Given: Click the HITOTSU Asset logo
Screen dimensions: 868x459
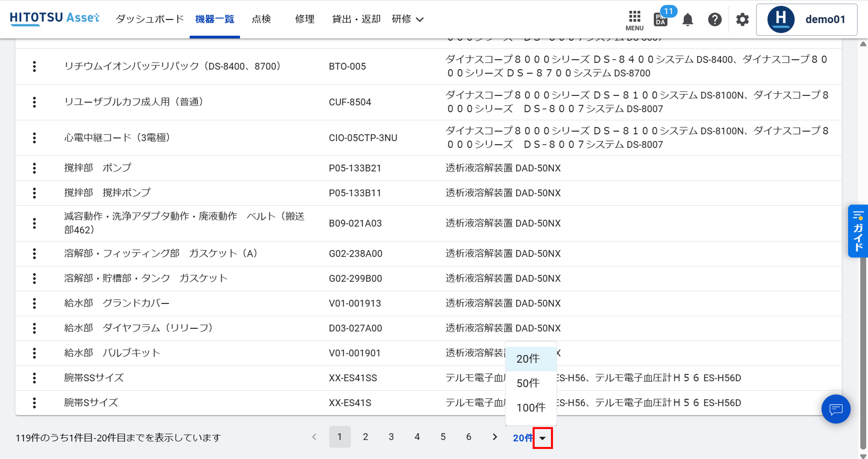Looking at the screenshot, I should tap(55, 19).
